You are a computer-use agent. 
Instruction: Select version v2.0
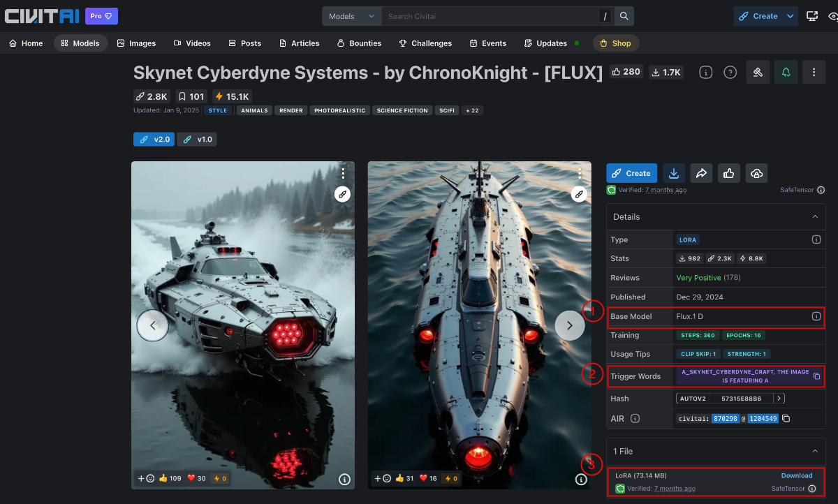[x=154, y=139]
